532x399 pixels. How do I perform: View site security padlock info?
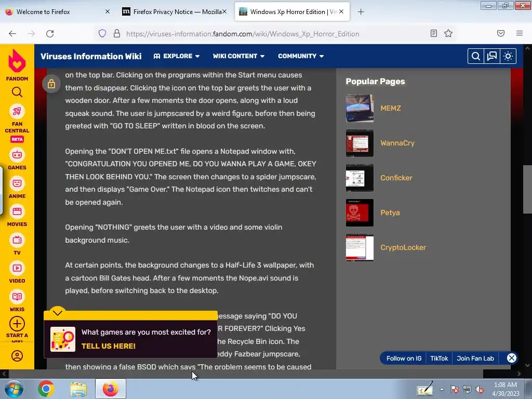coord(117,33)
